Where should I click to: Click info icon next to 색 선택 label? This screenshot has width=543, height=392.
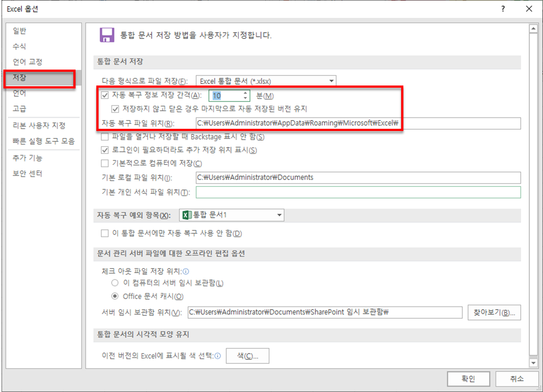pos(218,356)
